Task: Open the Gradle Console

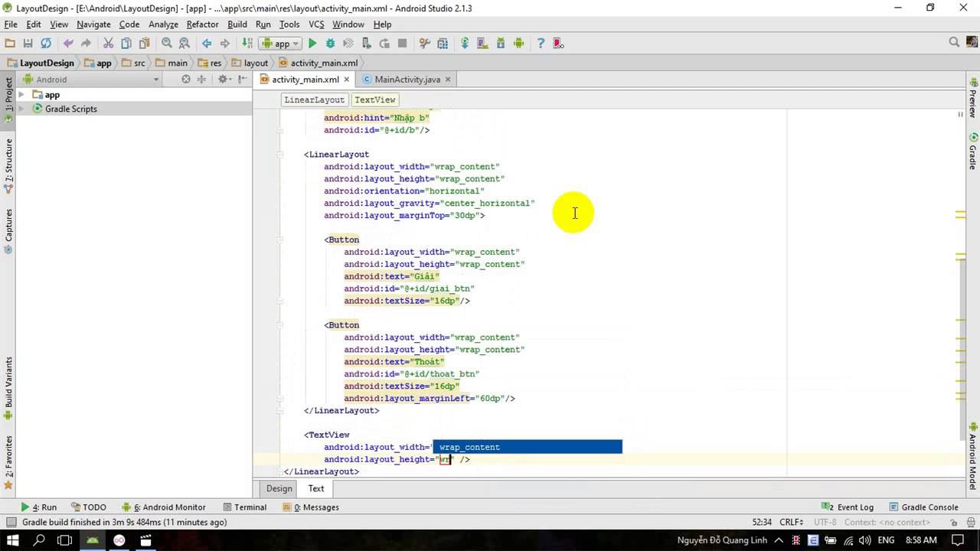Action: pyautogui.click(x=923, y=507)
